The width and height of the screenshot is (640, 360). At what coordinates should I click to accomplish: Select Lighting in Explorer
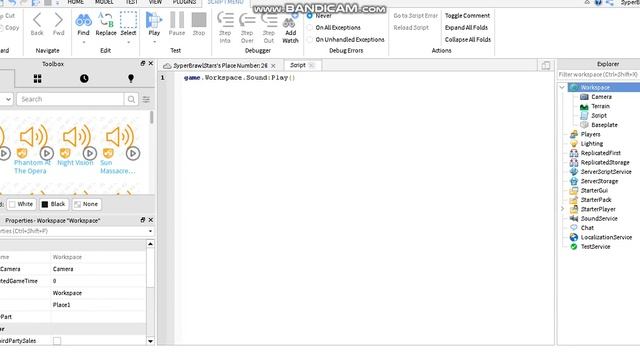591,144
